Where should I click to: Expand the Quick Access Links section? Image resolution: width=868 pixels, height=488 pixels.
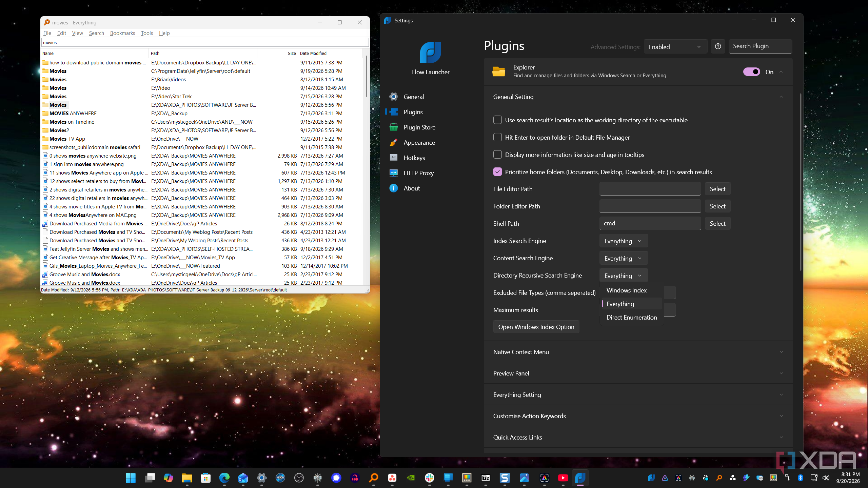[638, 437]
